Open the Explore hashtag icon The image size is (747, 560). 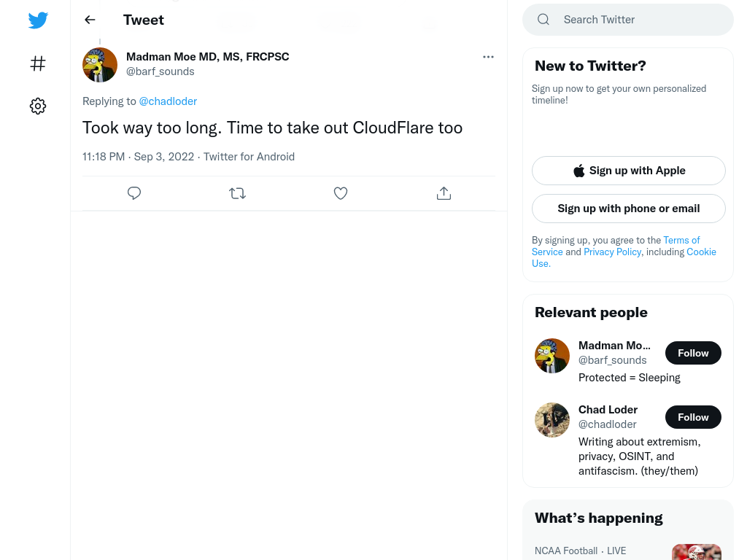[38, 63]
